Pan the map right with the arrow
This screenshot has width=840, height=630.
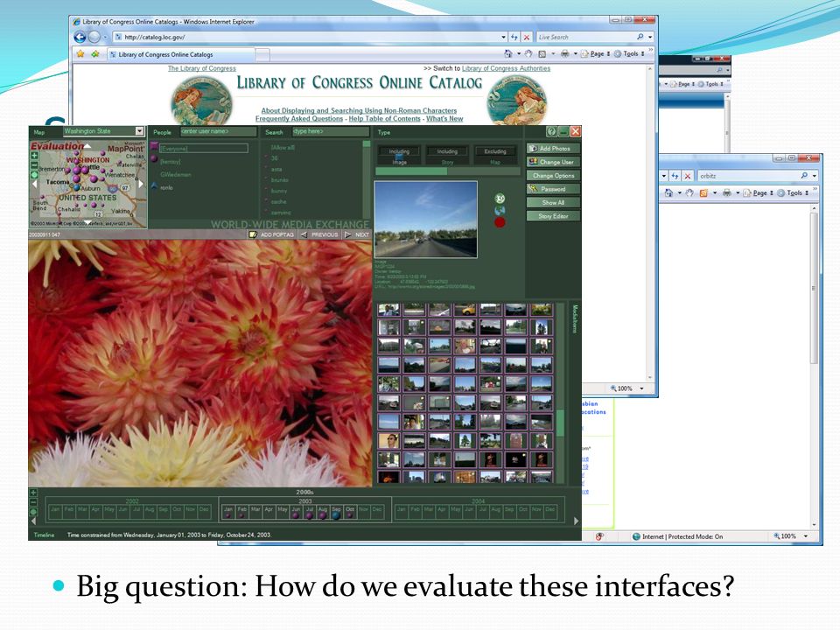(x=141, y=184)
